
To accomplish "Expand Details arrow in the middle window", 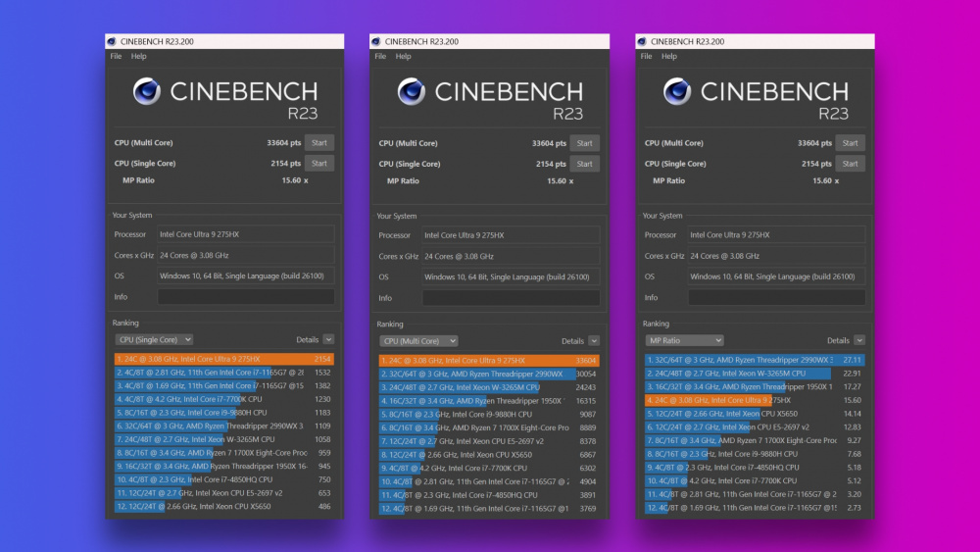I will tap(594, 340).
